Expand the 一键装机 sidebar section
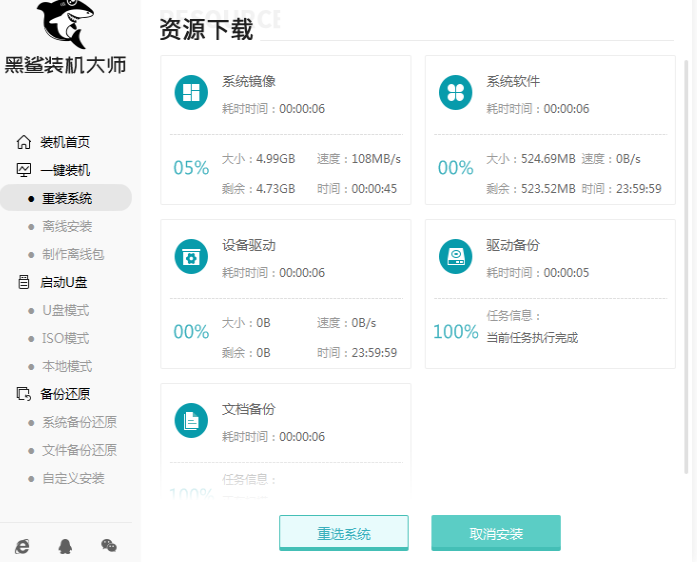The image size is (697, 565). 64,170
